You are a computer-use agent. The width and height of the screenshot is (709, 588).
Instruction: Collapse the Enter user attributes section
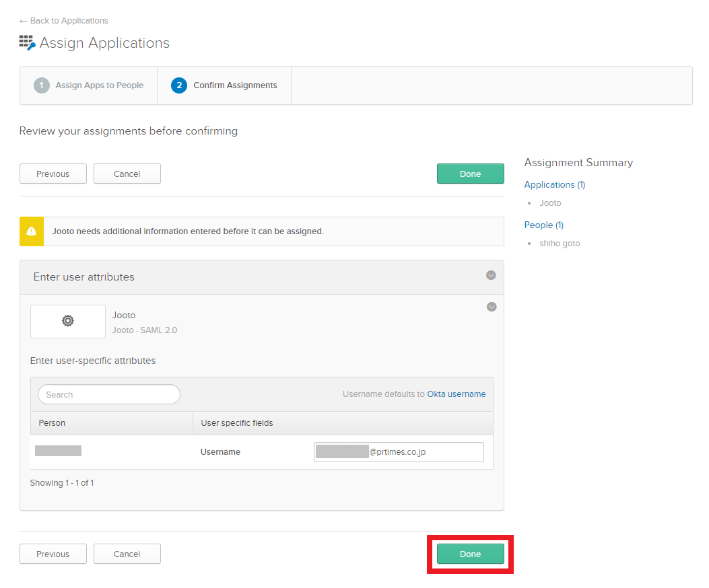[491, 275]
